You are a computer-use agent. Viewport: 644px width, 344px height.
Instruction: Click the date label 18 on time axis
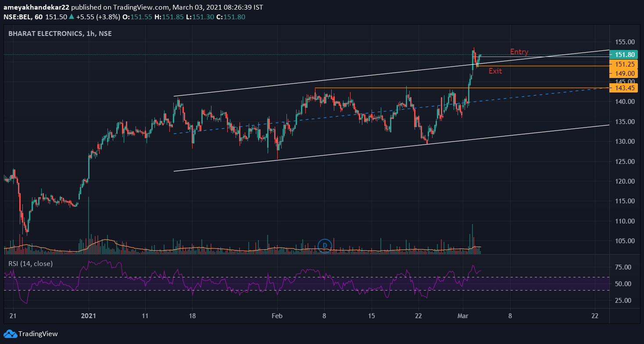tap(192, 316)
